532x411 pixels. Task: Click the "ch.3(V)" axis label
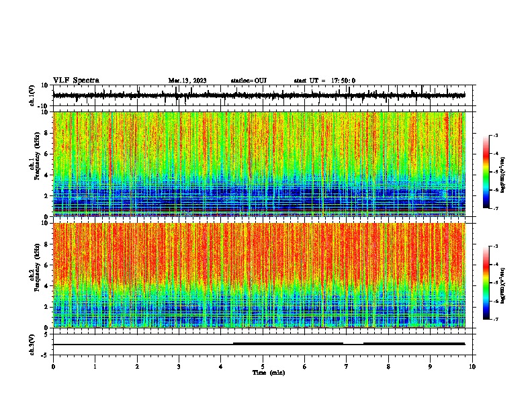point(32,345)
